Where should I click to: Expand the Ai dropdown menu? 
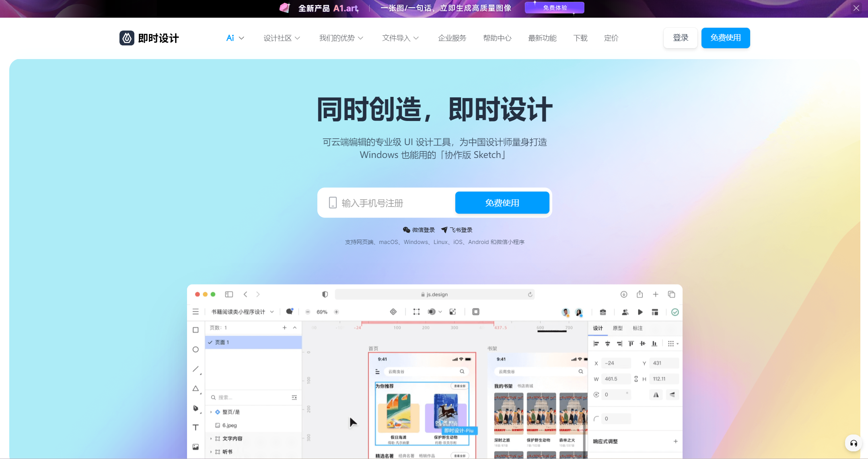point(235,38)
